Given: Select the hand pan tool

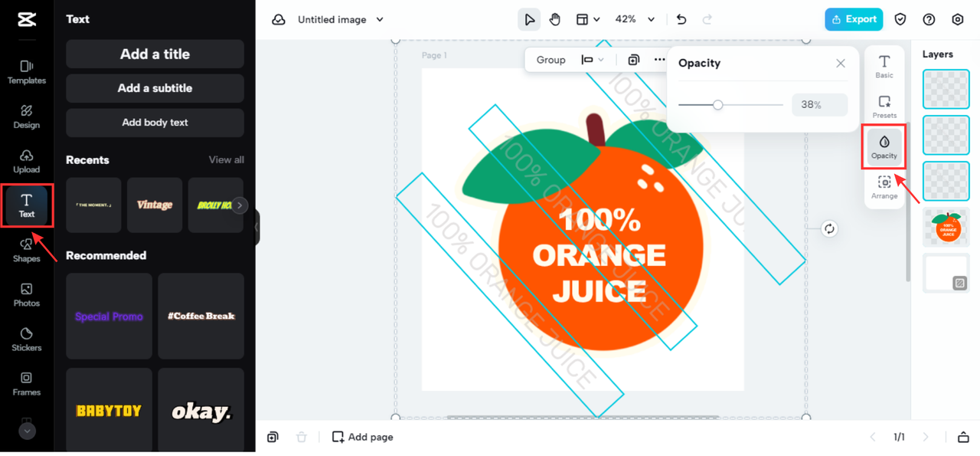Looking at the screenshot, I should [x=555, y=20].
